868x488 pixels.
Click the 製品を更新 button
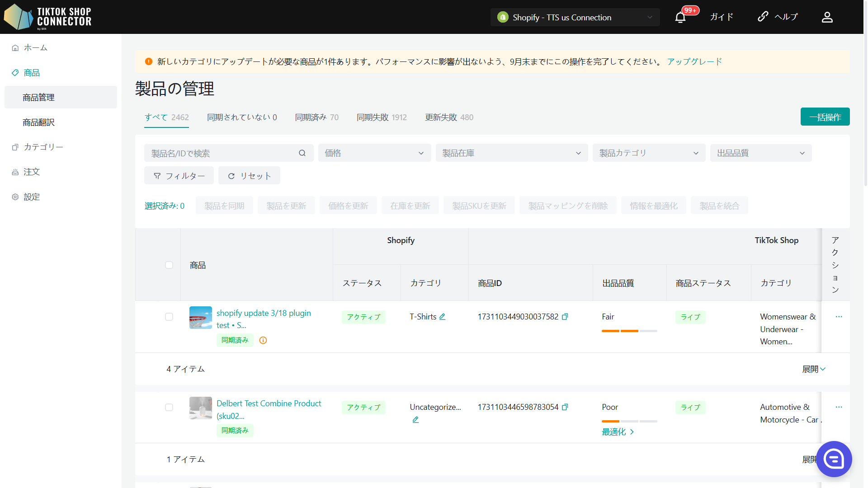286,206
